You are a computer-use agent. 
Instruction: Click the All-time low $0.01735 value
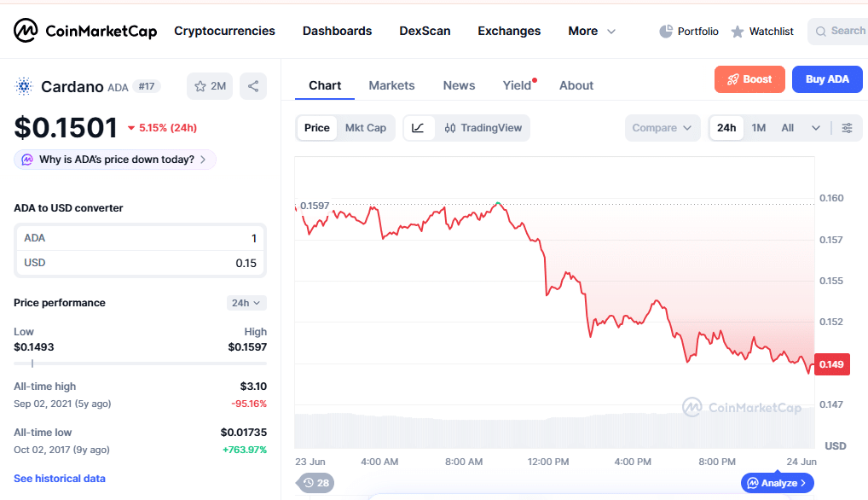click(x=244, y=432)
